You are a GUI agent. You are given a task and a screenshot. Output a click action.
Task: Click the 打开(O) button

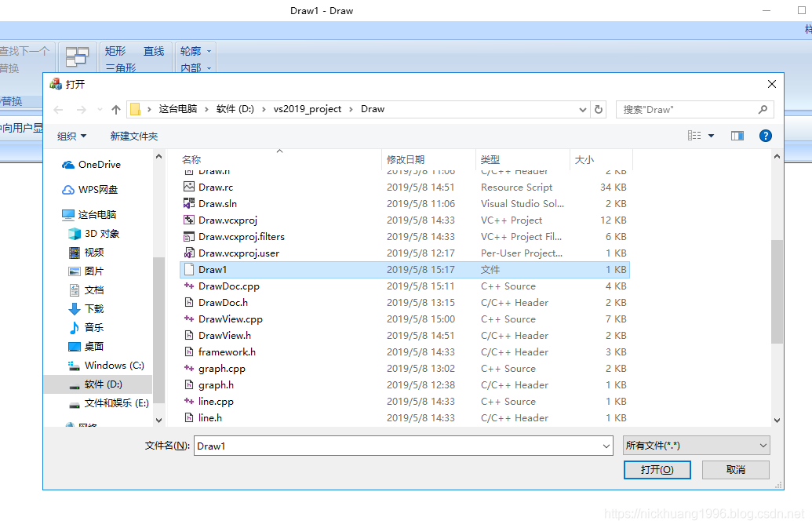(x=657, y=469)
